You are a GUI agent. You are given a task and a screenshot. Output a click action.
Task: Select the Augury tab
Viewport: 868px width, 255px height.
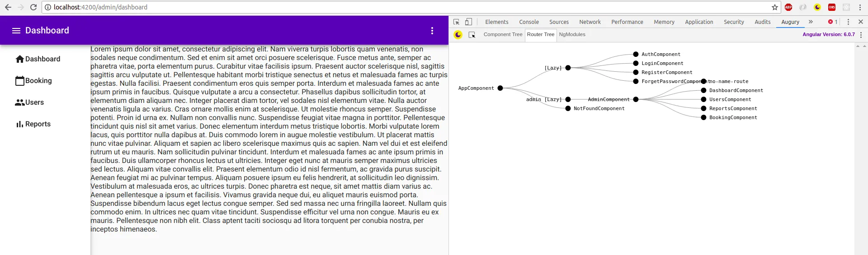pos(790,22)
